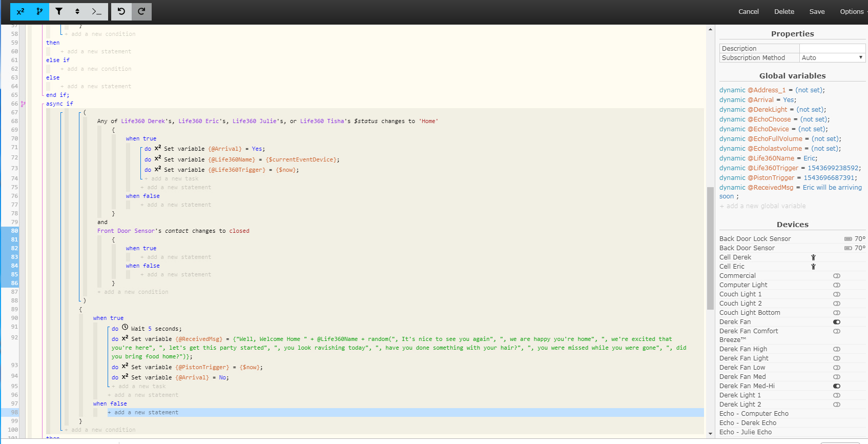Click presence icon beside Cell Eric
Screen dimensions: 868x444
(813, 267)
